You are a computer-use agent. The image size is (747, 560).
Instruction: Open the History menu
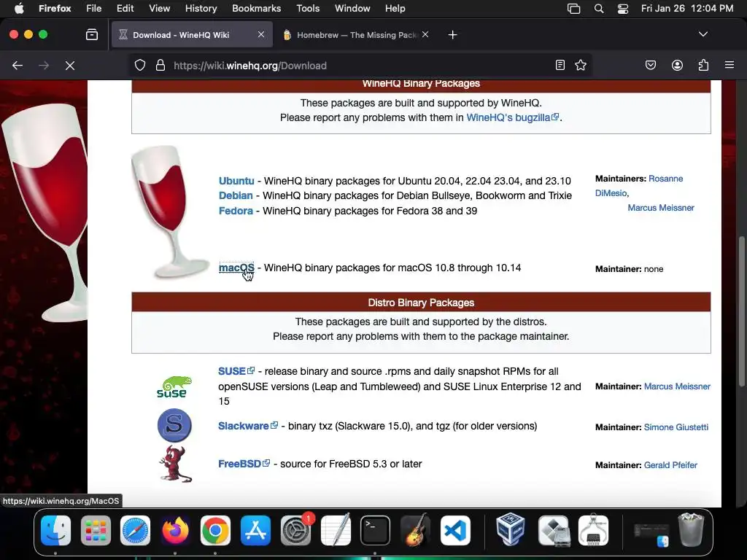[201, 8]
